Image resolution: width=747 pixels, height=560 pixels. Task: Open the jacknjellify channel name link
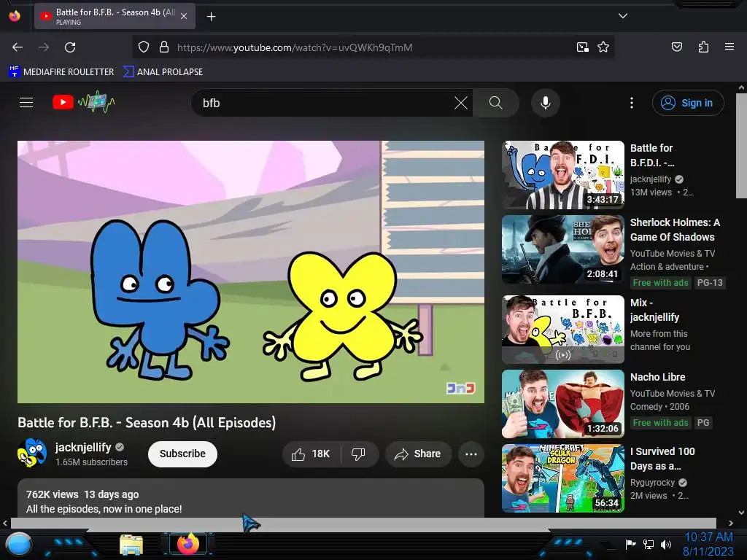pyautogui.click(x=83, y=447)
